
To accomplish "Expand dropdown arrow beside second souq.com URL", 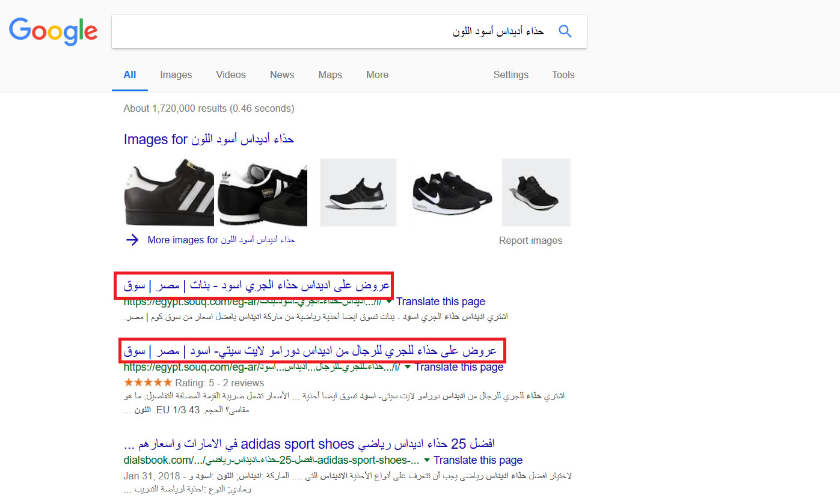I will click(408, 366).
